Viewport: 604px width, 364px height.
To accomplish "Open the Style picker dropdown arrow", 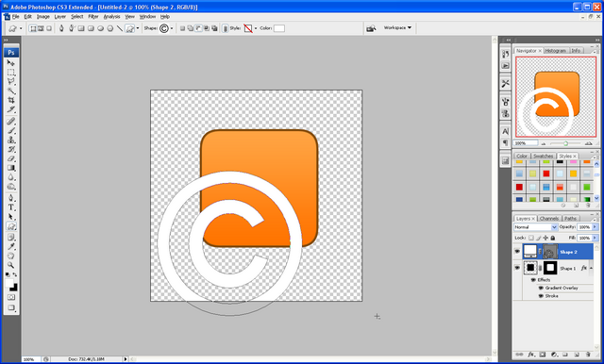I will 256,28.
